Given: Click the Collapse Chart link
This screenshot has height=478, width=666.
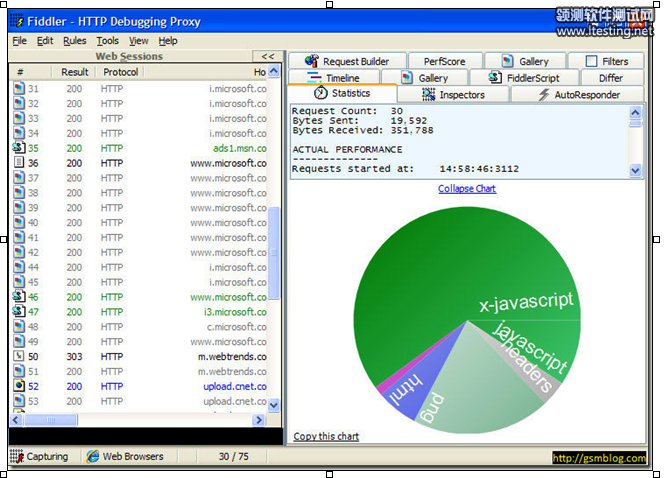Looking at the screenshot, I should tap(466, 188).
